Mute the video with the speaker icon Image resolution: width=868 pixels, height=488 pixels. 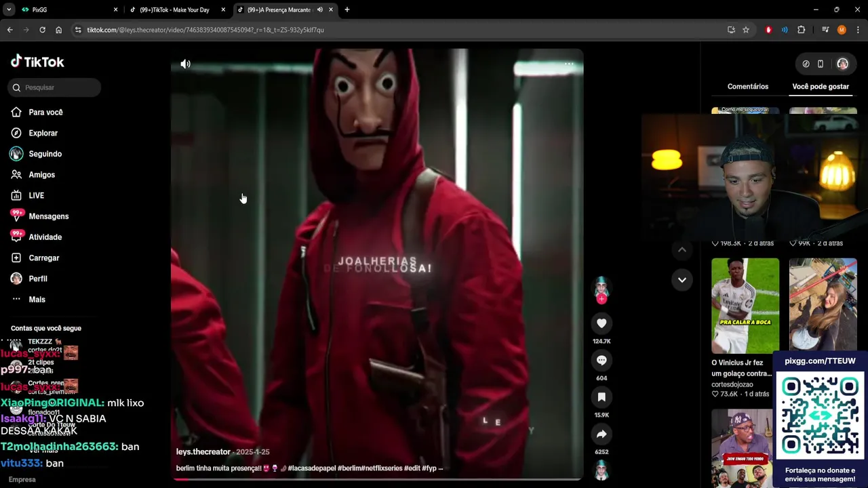click(185, 64)
